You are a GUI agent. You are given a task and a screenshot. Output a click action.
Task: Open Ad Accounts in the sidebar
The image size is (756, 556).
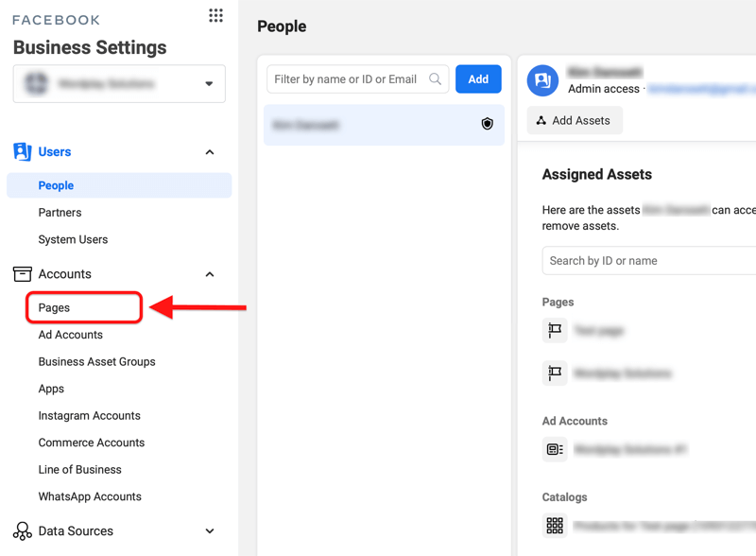pyautogui.click(x=70, y=335)
